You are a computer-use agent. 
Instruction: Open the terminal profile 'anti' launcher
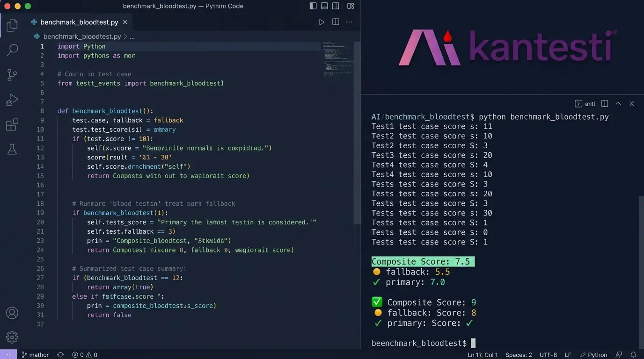585,104
